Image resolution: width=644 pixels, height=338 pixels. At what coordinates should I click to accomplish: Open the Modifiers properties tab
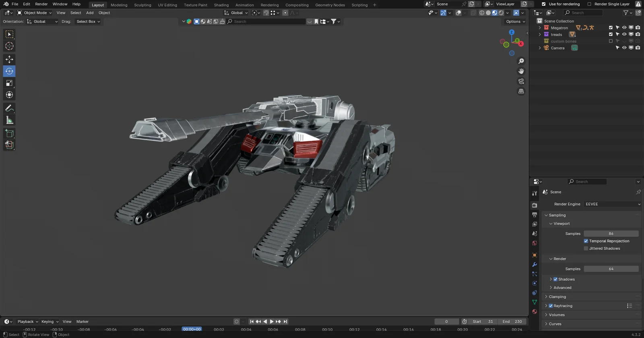[535, 265]
